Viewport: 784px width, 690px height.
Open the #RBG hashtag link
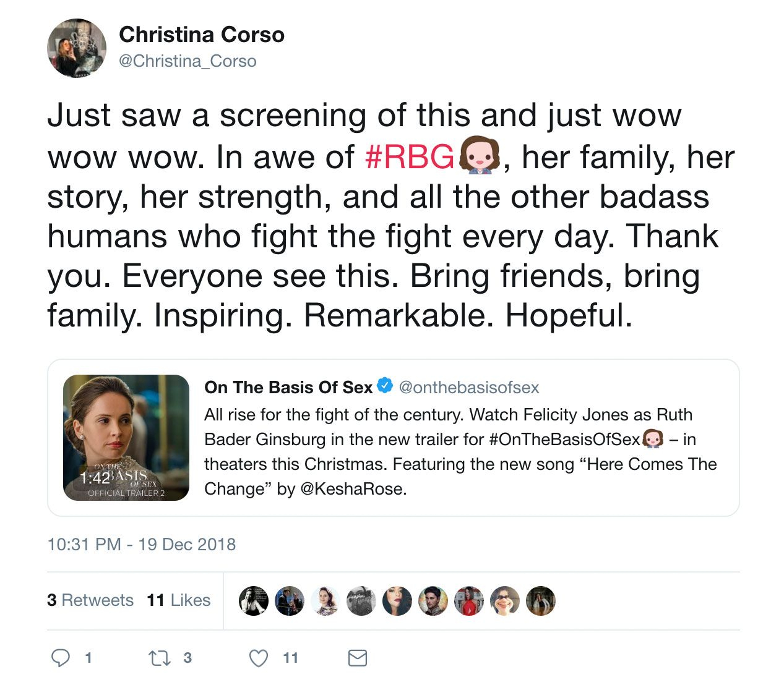(x=409, y=157)
